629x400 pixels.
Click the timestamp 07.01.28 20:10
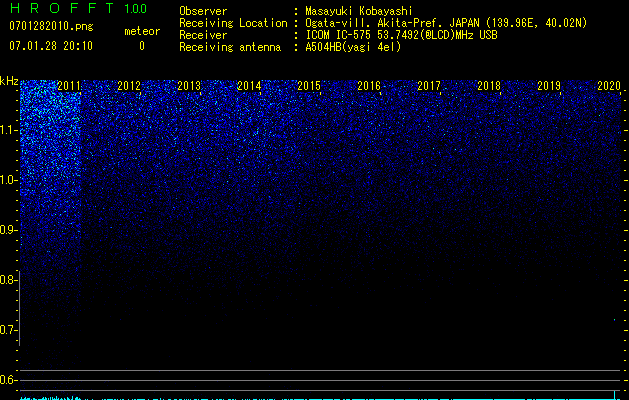(x=51, y=46)
